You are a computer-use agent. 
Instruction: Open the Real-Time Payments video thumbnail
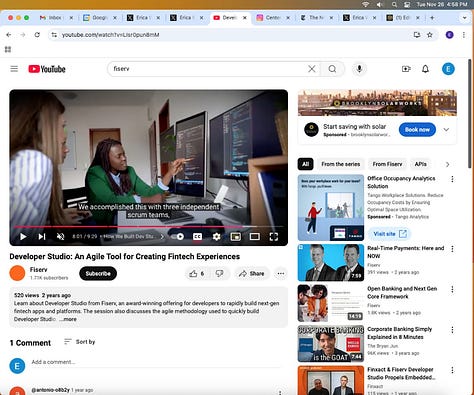(331, 263)
